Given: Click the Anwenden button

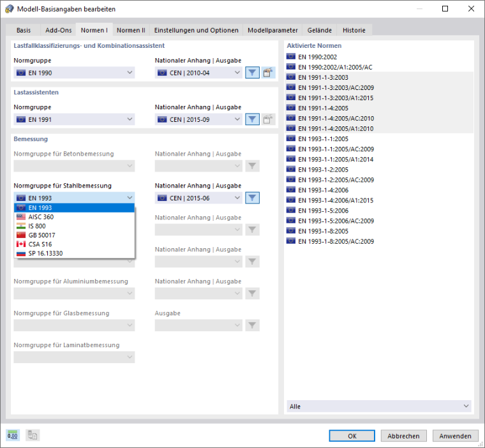Looking at the screenshot, I should [455, 436].
